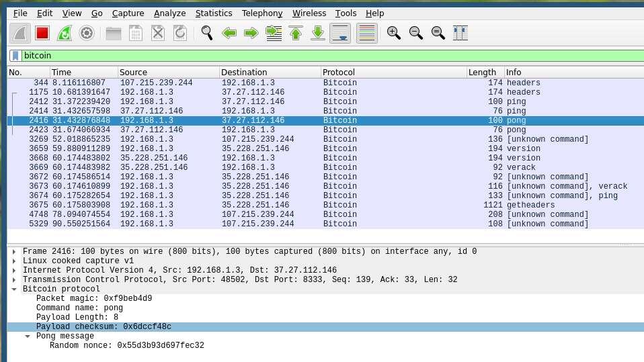Select the Random nonce field
The height and width of the screenshot is (362, 644).
pos(325,346)
